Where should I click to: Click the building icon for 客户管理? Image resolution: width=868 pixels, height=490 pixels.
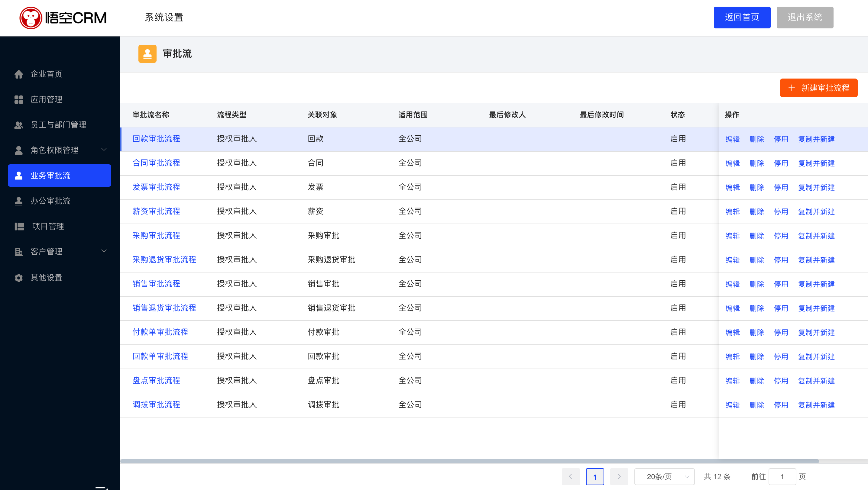tap(18, 252)
